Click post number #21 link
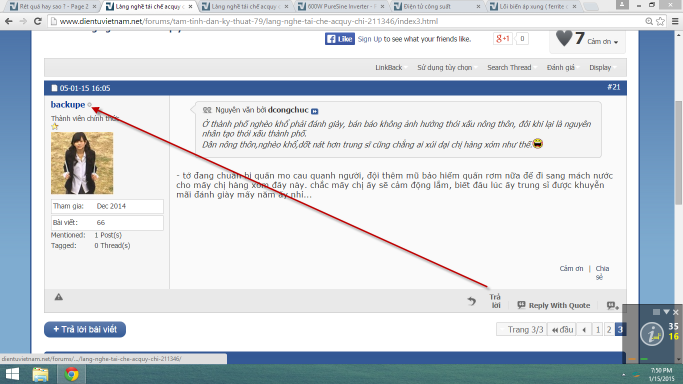The width and height of the screenshot is (683, 384). pyautogui.click(x=614, y=87)
